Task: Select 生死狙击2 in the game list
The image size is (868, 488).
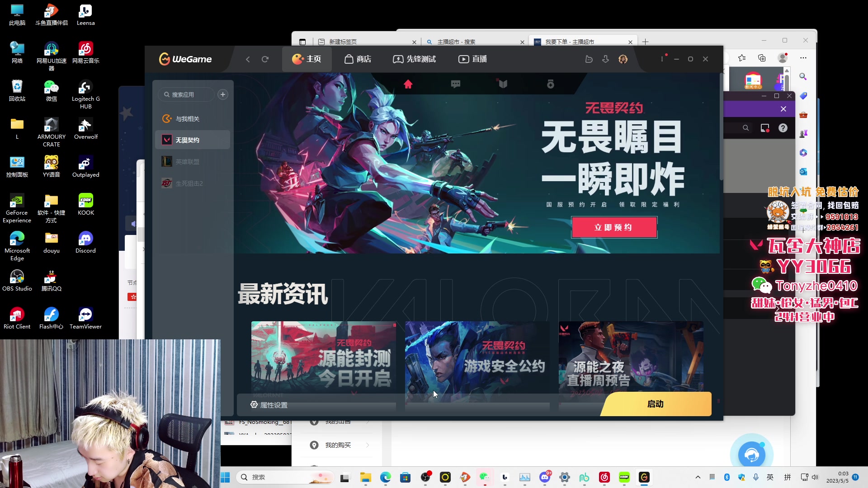Action: coord(193,183)
